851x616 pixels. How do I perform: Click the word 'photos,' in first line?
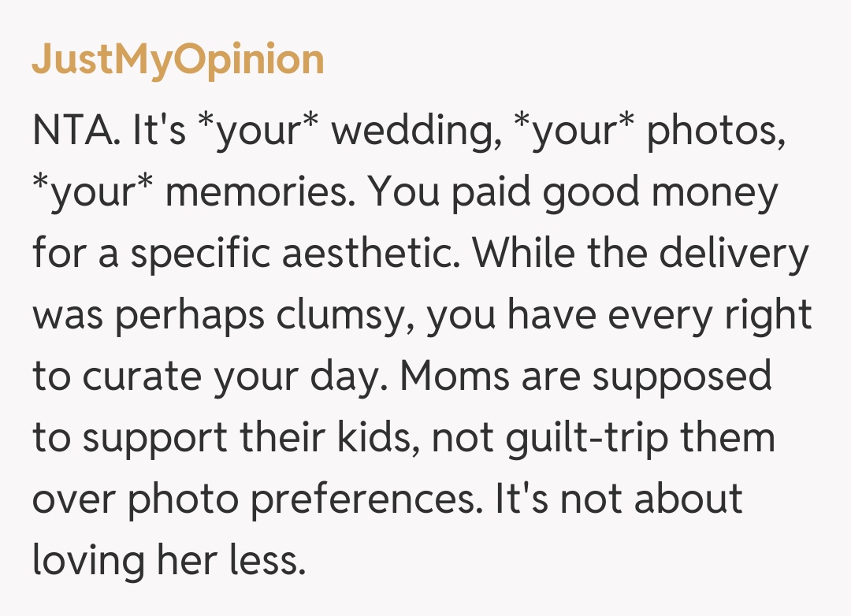[x=715, y=131]
